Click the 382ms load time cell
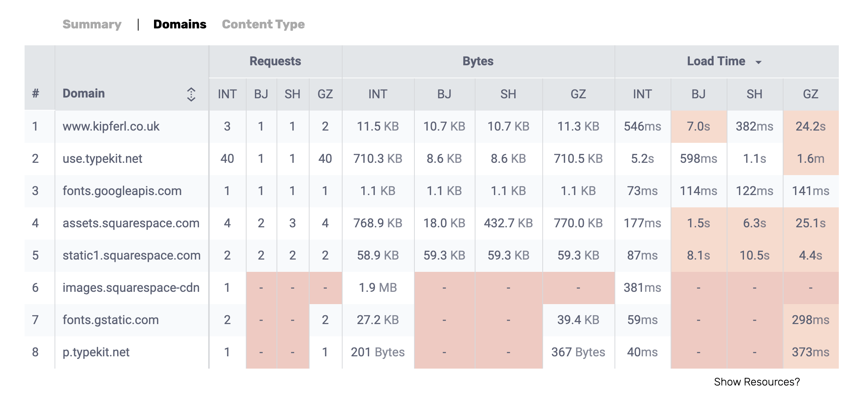 click(755, 126)
